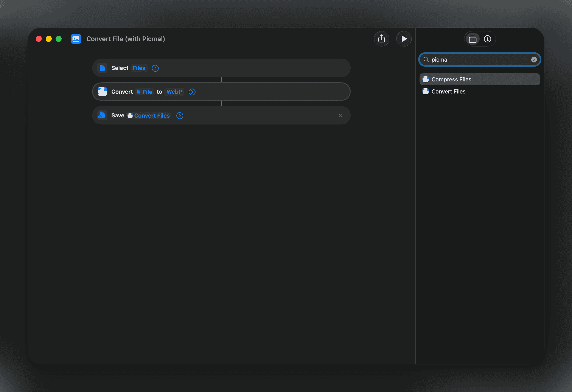This screenshot has height=392, width=572.
Task: Select Compress Files in the action results
Action: 479,79
